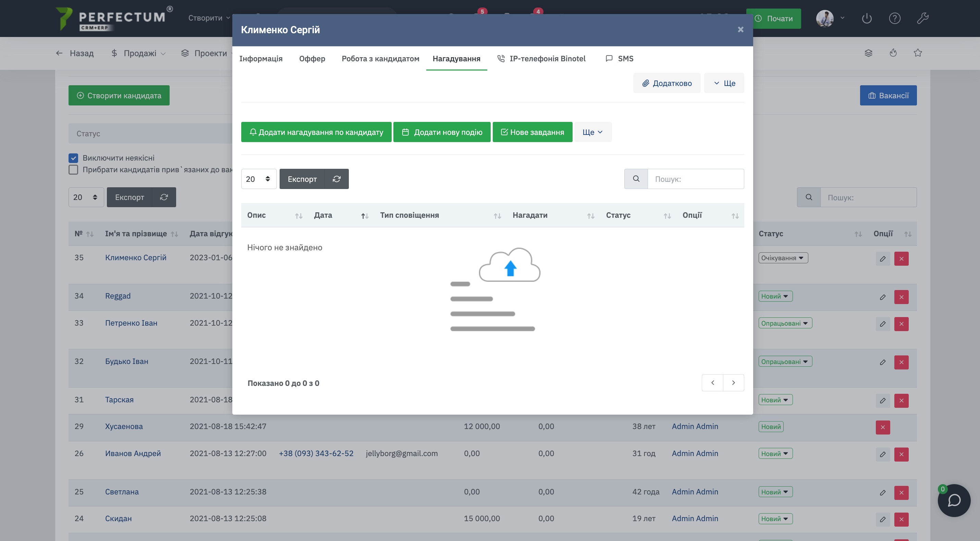Open background list page size 20 selector
The width and height of the screenshot is (980, 541).
coord(86,197)
